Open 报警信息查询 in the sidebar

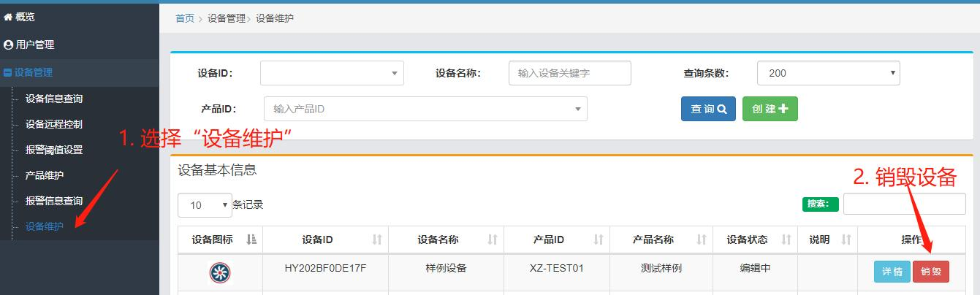click(54, 201)
